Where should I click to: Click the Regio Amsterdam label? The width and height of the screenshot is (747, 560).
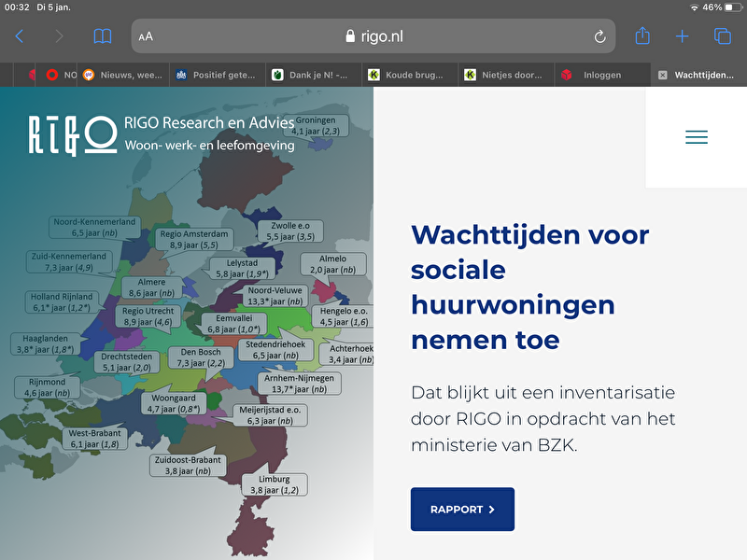(194, 239)
